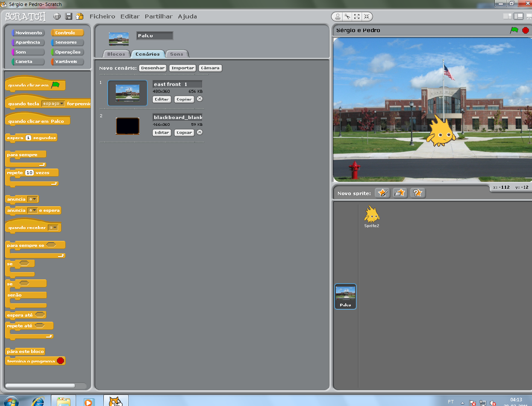Select Sprite2 in the sprite list
This screenshot has height=406, width=532.
372,216
